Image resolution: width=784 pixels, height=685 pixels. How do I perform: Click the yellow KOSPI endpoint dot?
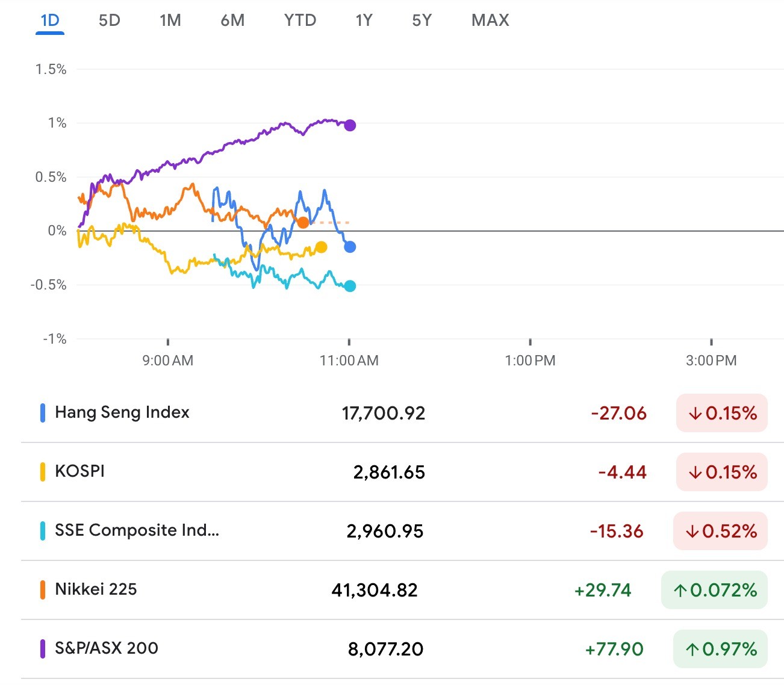click(x=321, y=247)
